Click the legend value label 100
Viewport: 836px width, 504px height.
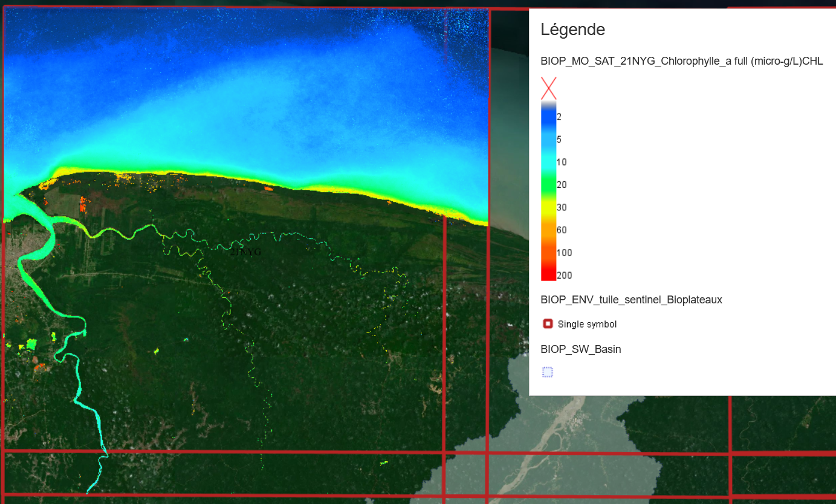[x=564, y=253]
